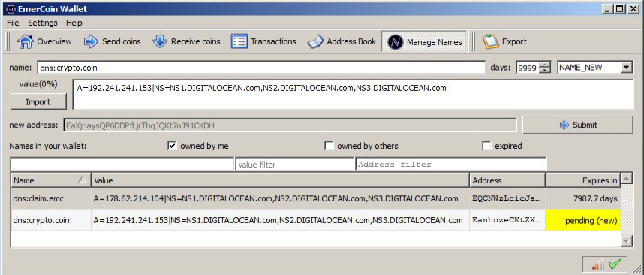Image resolution: width=644 pixels, height=275 pixels.
Task: Click the days value field
Action: pyautogui.click(x=528, y=68)
